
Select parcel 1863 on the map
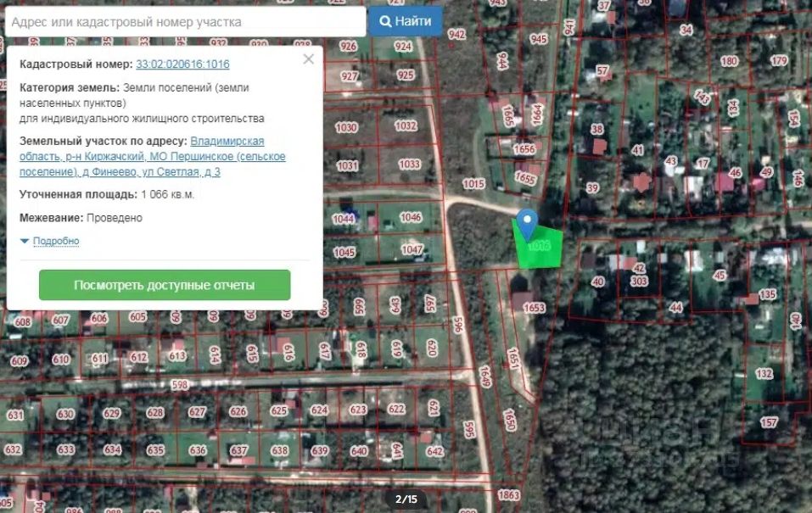pos(508,495)
